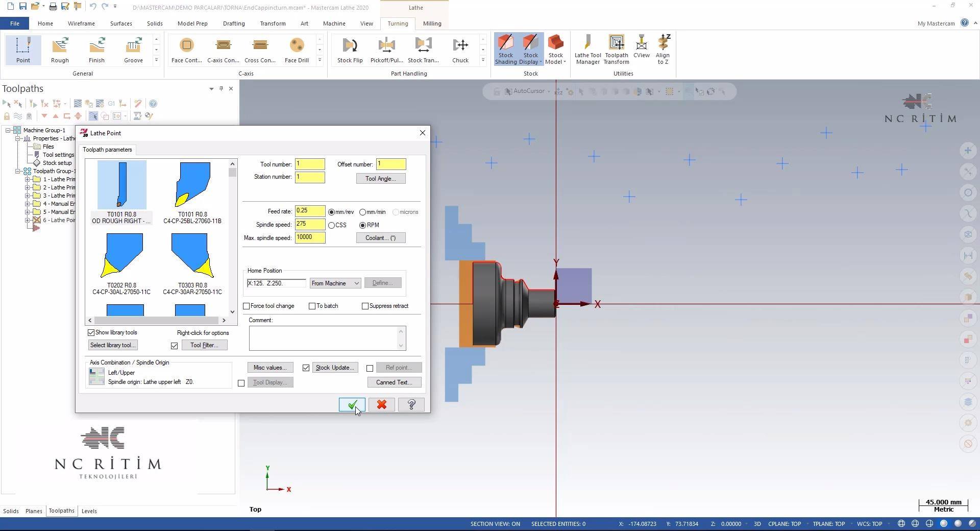The image size is (980, 531).
Task: Click the Undo icon in quick access toolbar
Action: 92,7
